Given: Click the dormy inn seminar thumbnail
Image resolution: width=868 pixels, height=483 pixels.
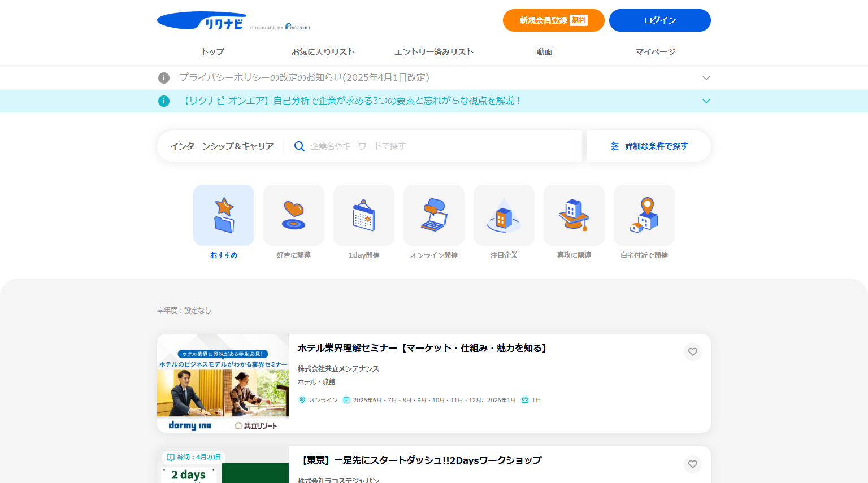Looking at the screenshot, I should click(x=223, y=384).
